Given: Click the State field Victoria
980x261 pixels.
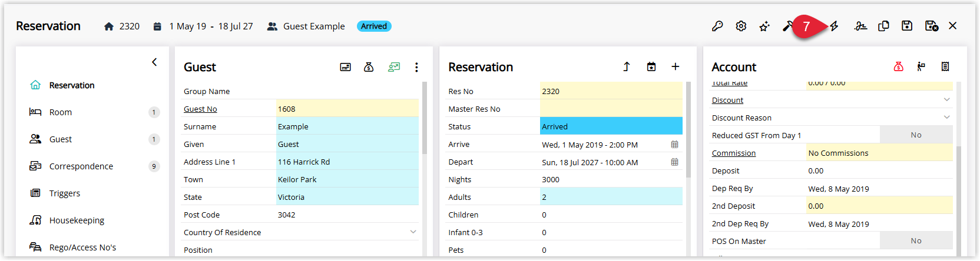Looking at the screenshot, I should point(347,197).
